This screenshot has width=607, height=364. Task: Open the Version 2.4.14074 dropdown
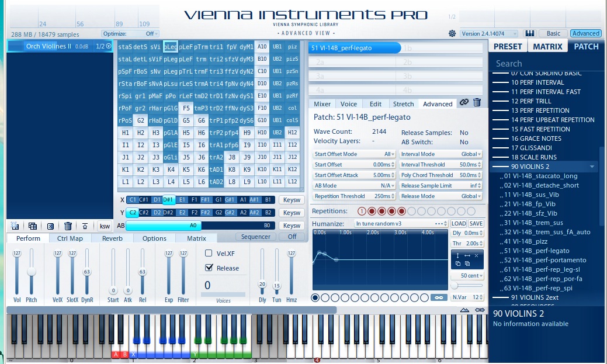(x=488, y=34)
